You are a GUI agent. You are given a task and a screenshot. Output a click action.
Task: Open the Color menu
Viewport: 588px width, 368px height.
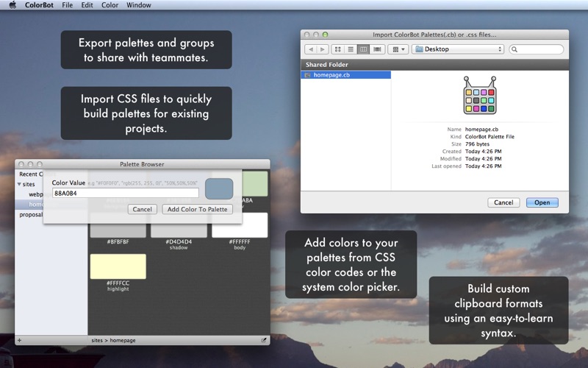point(110,5)
